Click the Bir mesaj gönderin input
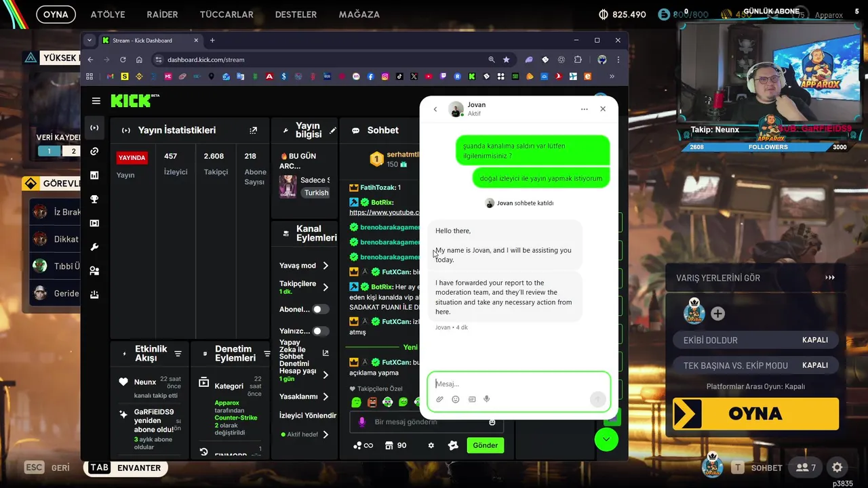 pos(426,422)
